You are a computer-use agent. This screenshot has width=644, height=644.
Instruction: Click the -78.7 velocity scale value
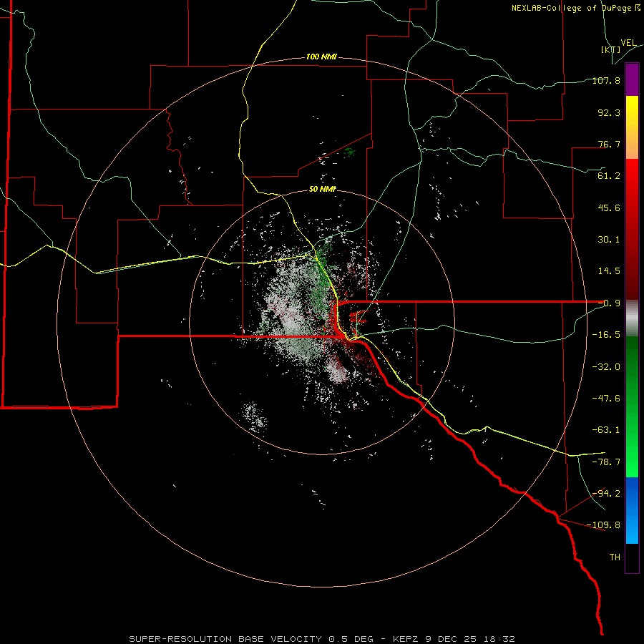click(x=606, y=462)
